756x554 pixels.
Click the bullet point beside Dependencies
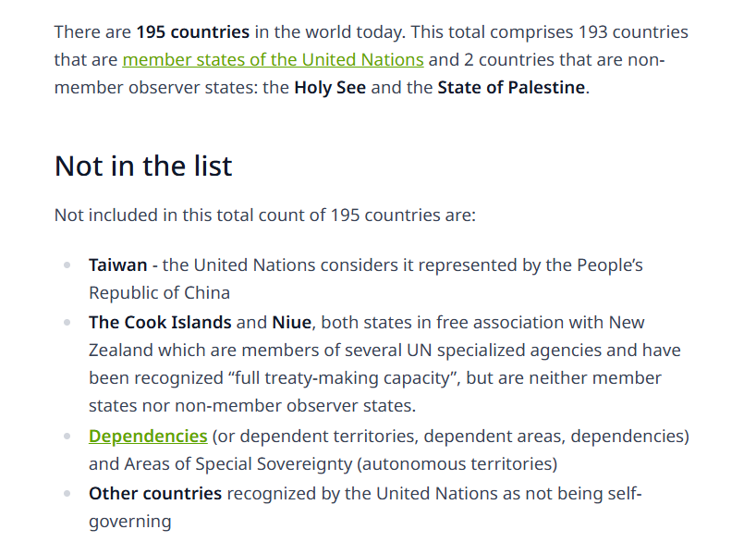67,437
